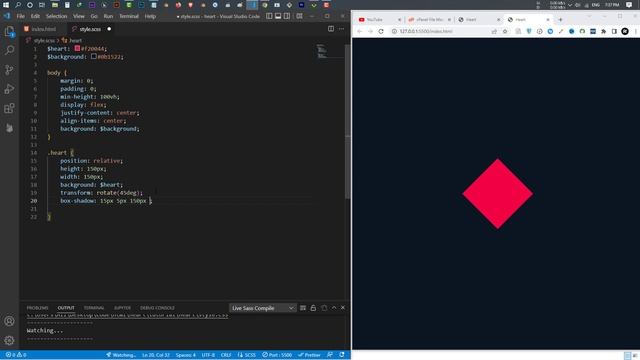Open the Edit menu

click(x=36, y=16)
